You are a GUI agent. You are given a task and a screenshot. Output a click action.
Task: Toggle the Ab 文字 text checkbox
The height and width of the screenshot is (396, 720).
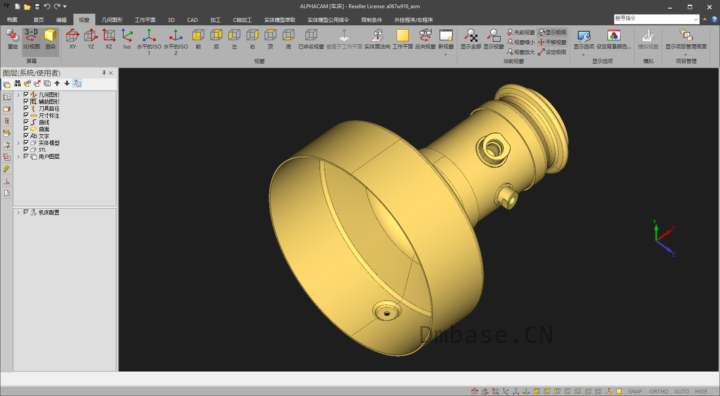(x=26, y=136)
